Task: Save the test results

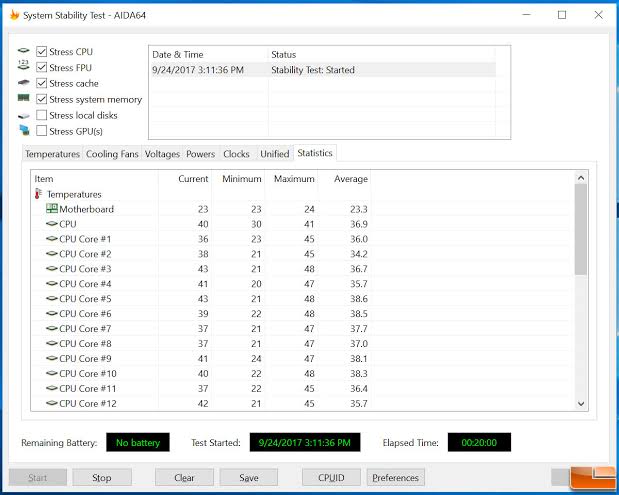Action: point(249,478)
